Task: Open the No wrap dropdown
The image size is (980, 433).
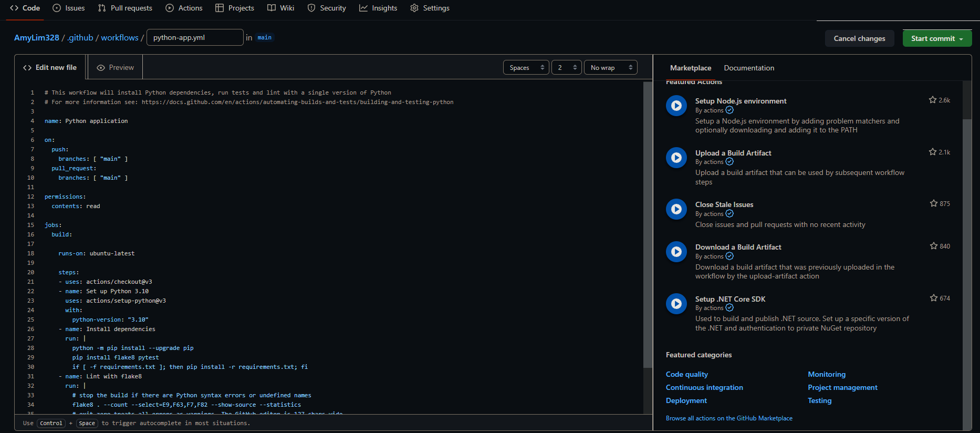Action: click(611, 67)
